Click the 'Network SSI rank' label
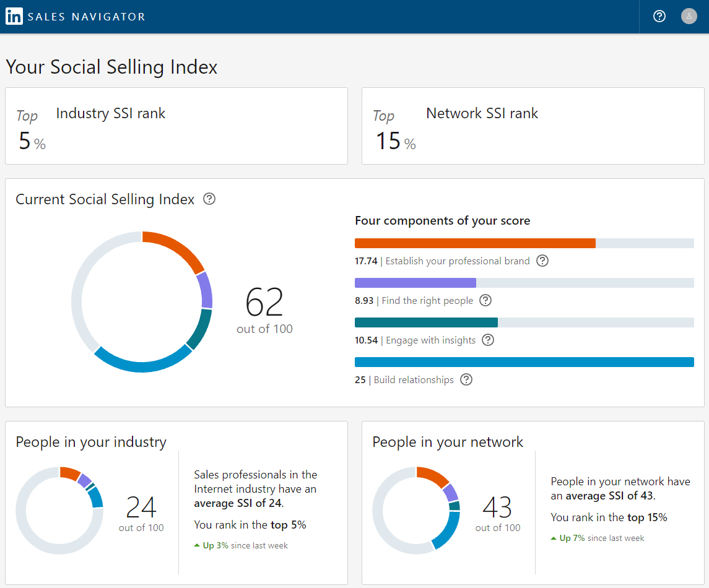The image size is (709, 588). (482, 113)
